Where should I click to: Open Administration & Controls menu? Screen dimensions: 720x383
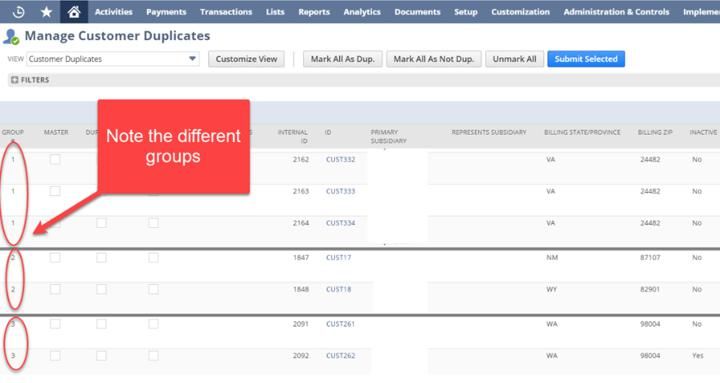(x=616, y=11)
